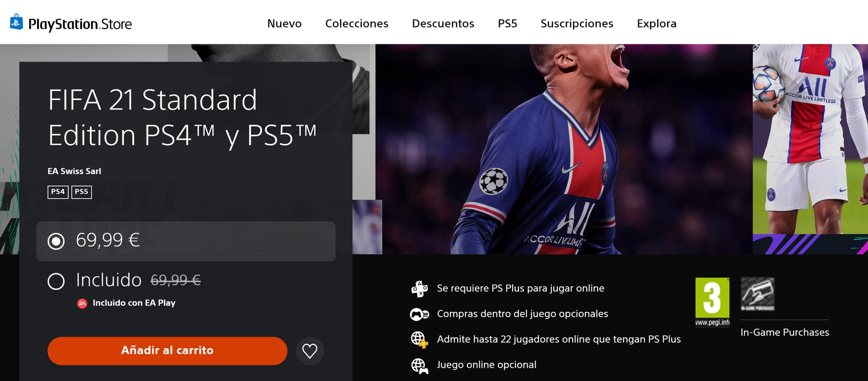Click the PlayStation Store bag logo icon
868x381 pixels.
coord(16,22)
